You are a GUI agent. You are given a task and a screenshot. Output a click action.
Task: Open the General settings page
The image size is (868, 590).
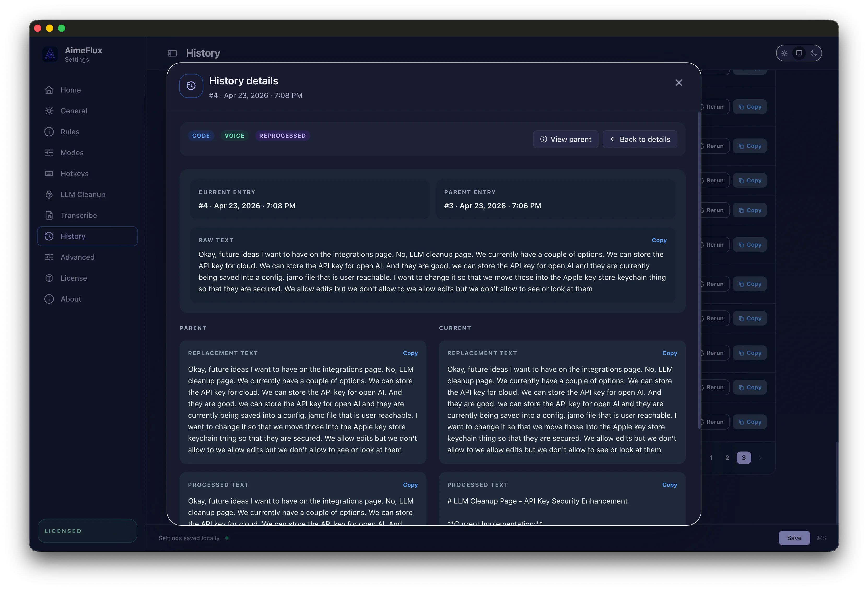[x=87, y=111]
